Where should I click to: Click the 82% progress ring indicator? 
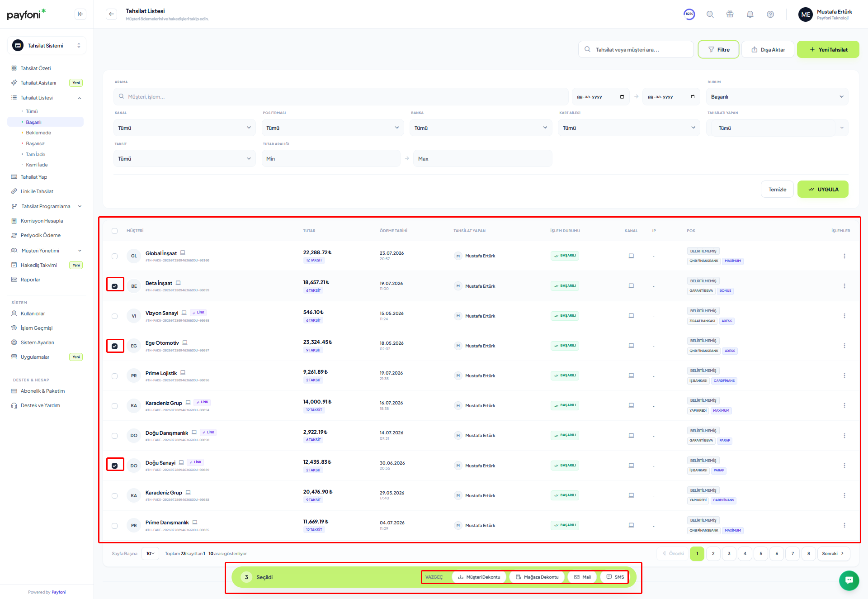(689, 14)
